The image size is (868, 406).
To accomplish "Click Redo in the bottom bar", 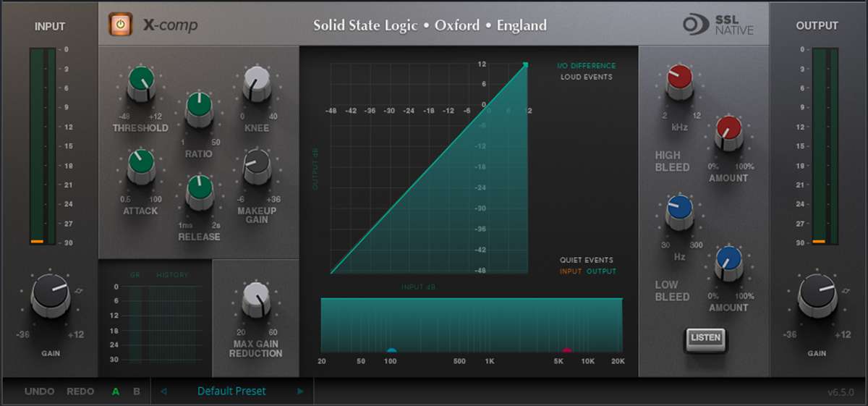I will tap(80, 392).
